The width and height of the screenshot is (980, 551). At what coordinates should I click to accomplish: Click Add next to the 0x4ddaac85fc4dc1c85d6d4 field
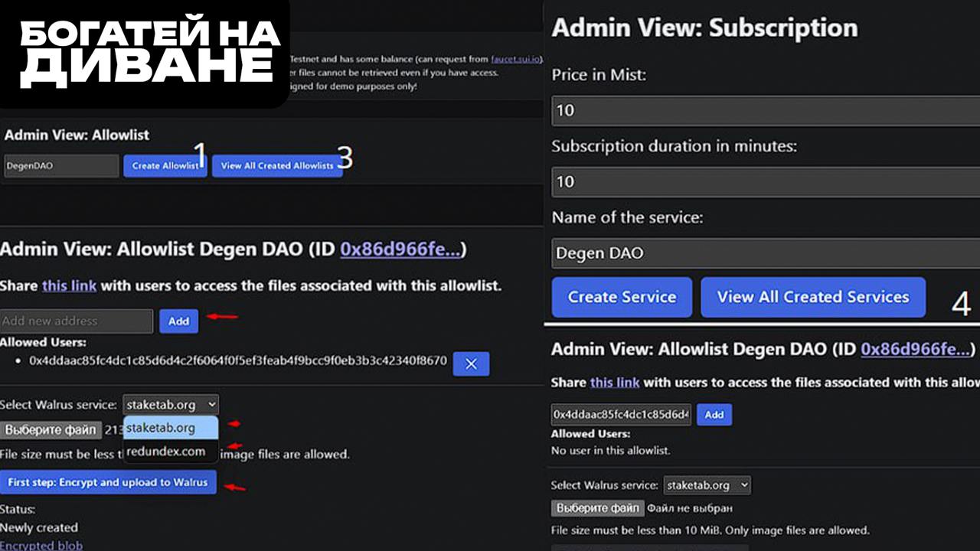714,415
